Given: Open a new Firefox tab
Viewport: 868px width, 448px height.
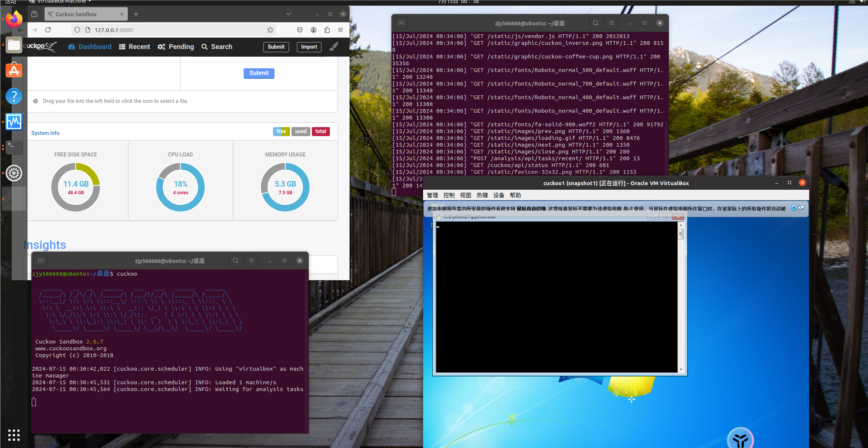Looking at the screenshot, I should 136,14.
